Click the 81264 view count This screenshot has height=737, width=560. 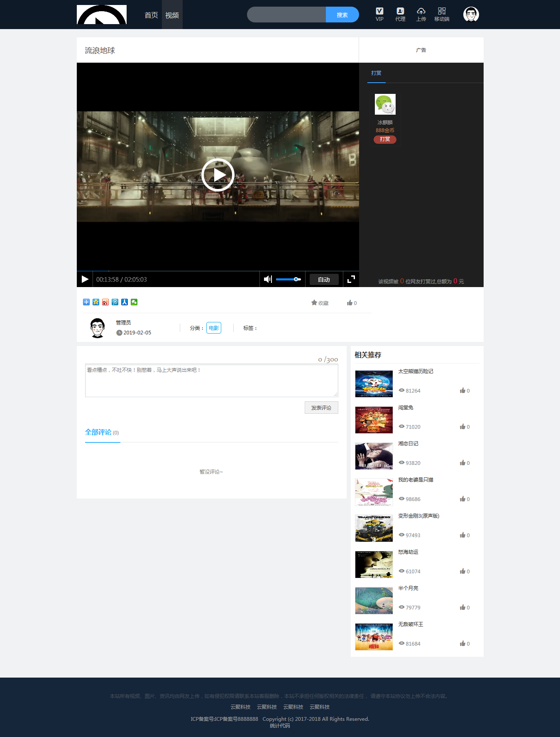click(413, 391)
